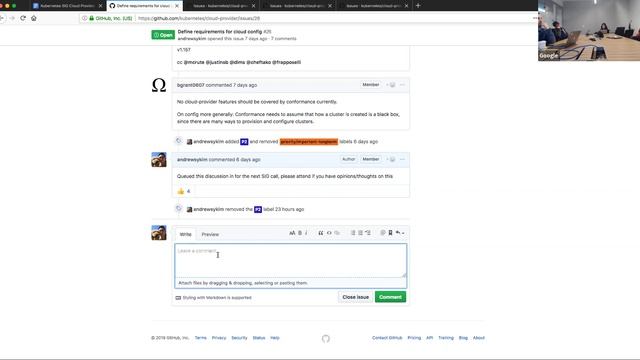This screenshot has height=360, width=640.
Task: Open About footer link
Action: tap(479, 338)
